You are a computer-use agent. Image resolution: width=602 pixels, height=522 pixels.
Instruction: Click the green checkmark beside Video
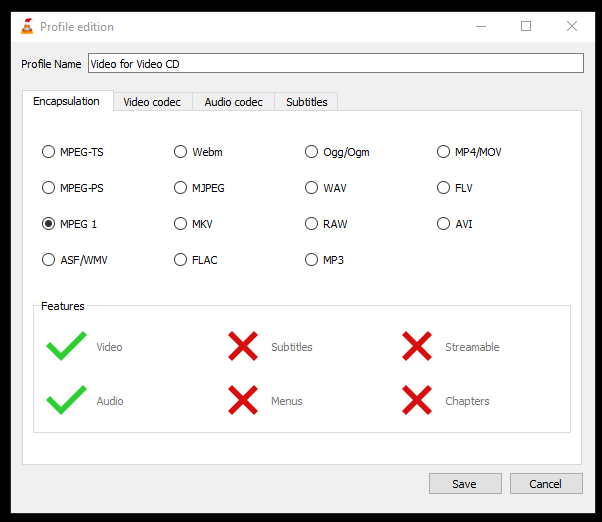pos(66,346)
